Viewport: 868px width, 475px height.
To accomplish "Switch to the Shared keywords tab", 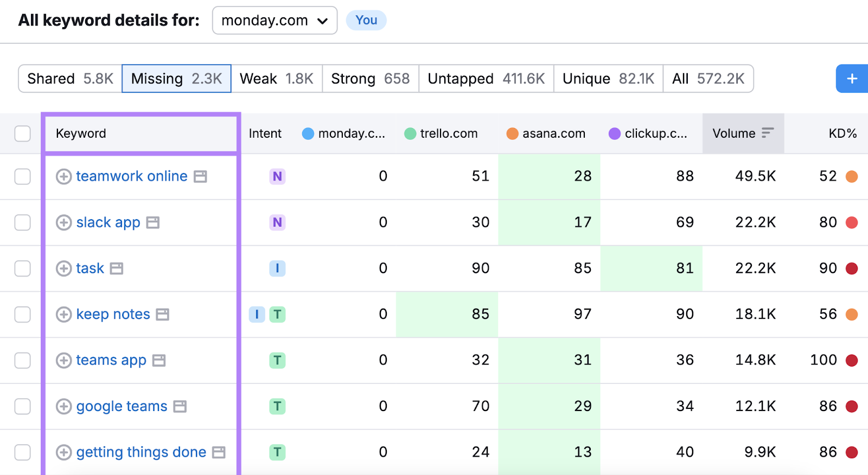I will 70,79.
